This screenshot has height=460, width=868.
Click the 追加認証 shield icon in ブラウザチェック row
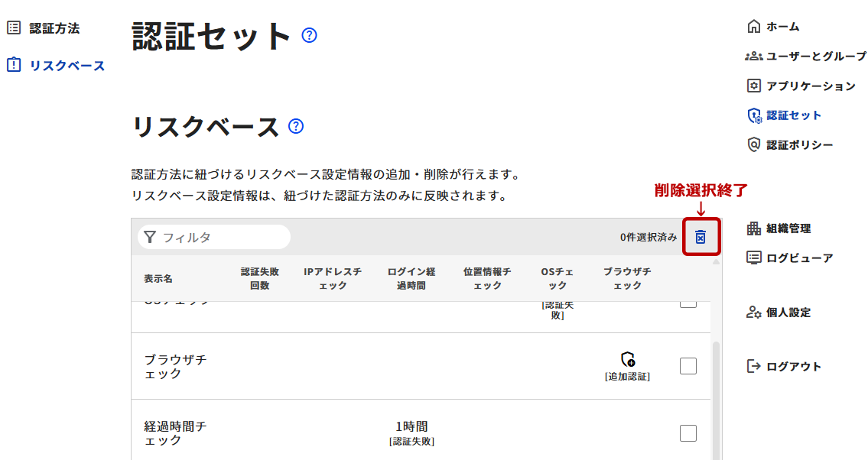point(628,359)
